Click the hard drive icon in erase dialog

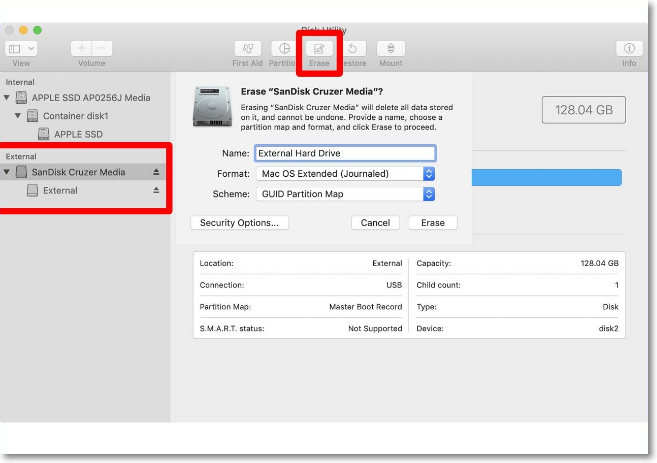[x=212, y=106]
